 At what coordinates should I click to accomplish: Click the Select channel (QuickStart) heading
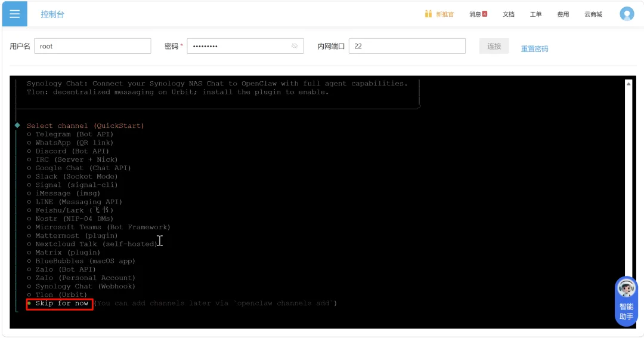tap(85, 125)
